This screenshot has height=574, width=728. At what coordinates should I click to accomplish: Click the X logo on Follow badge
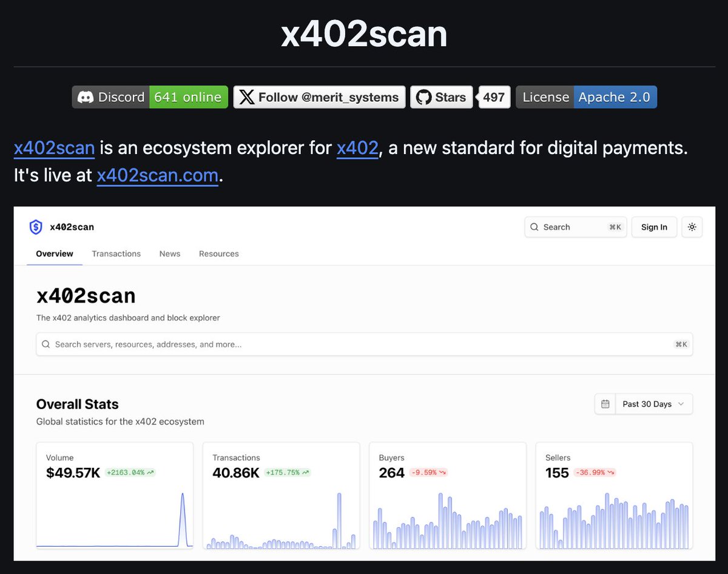pos(246,97)
